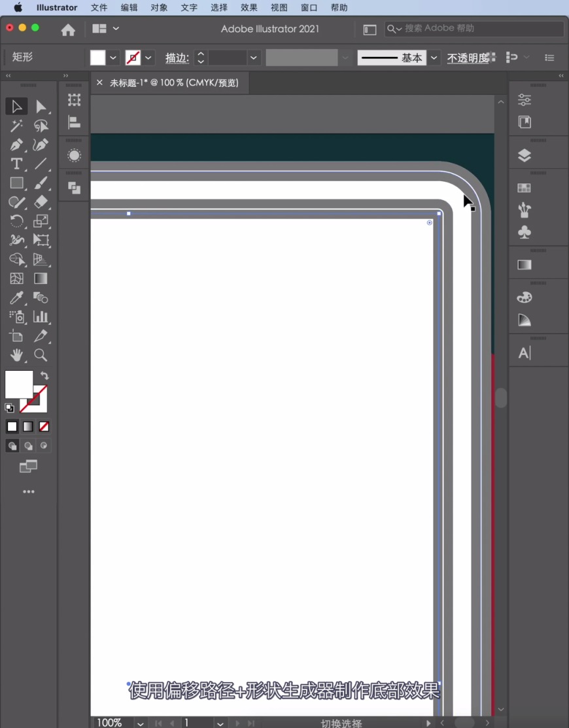The image size is (569, 728).
Task: Open Properties panel icon
Action: point(525,99)
